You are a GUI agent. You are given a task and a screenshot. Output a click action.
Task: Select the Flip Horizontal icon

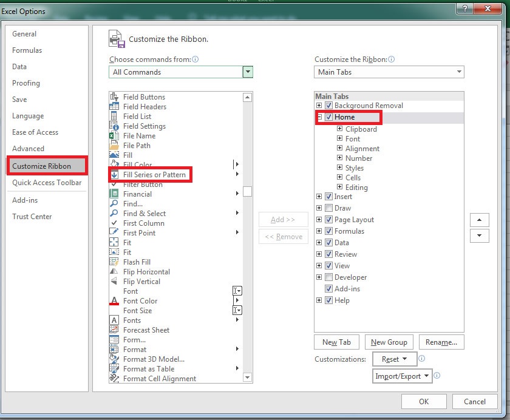coord(114,272)
